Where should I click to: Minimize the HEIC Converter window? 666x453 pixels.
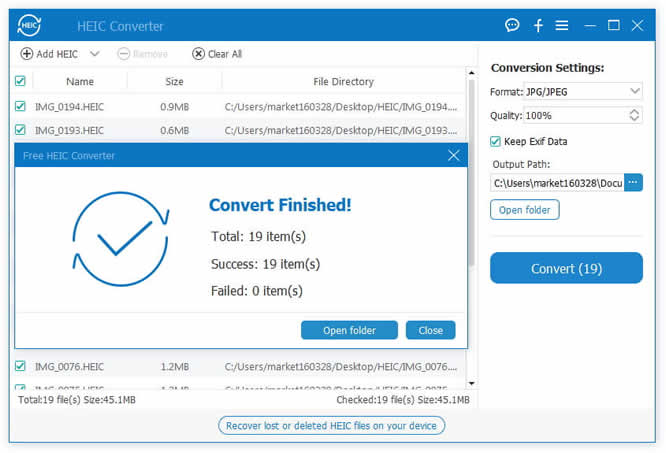pyautogui.click(x=590, y=26)
